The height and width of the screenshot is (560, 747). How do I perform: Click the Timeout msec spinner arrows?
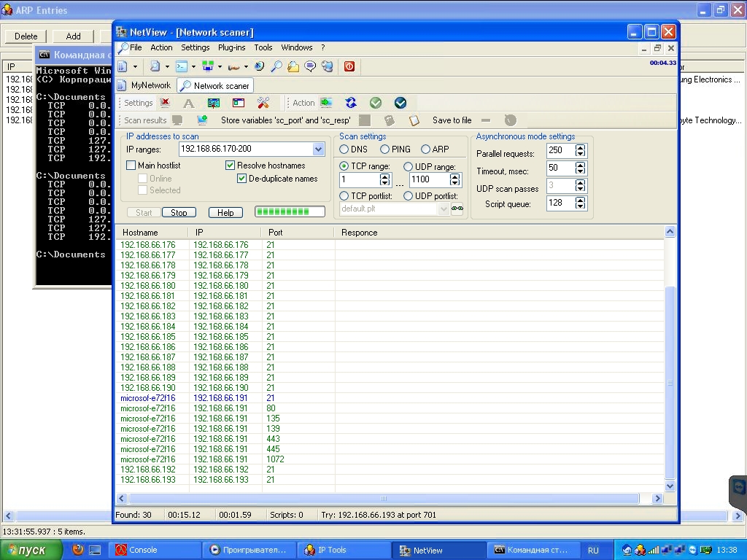pos(580,168)
